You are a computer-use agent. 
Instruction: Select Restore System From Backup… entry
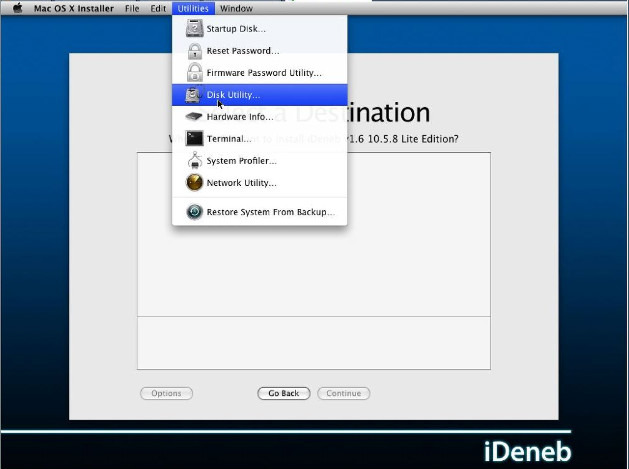click(x=260, y=212)
